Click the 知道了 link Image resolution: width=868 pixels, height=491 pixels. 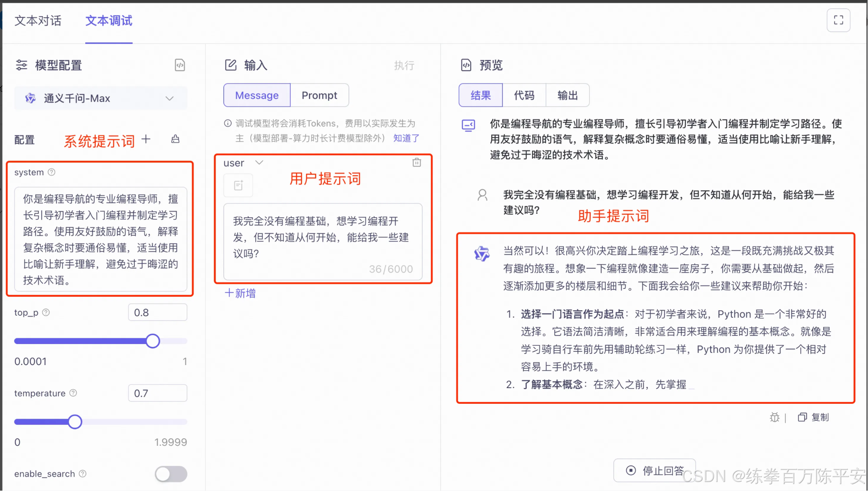pyautogui.click(x=406, y=138)
